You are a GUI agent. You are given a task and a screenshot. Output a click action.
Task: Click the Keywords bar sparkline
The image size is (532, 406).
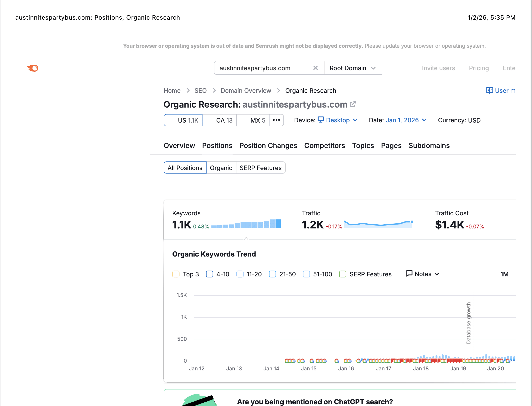[x=246, y=224]
